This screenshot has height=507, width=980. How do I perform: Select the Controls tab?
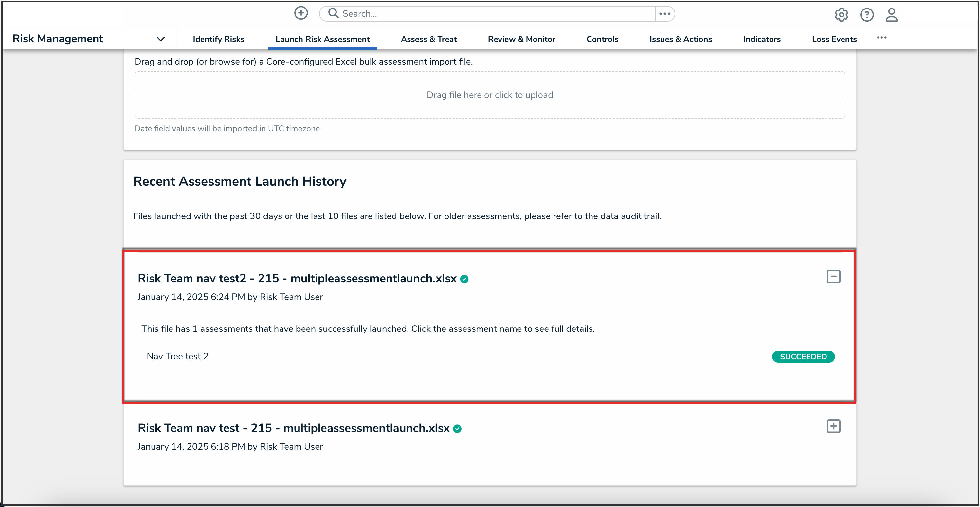tap(602, 39)
